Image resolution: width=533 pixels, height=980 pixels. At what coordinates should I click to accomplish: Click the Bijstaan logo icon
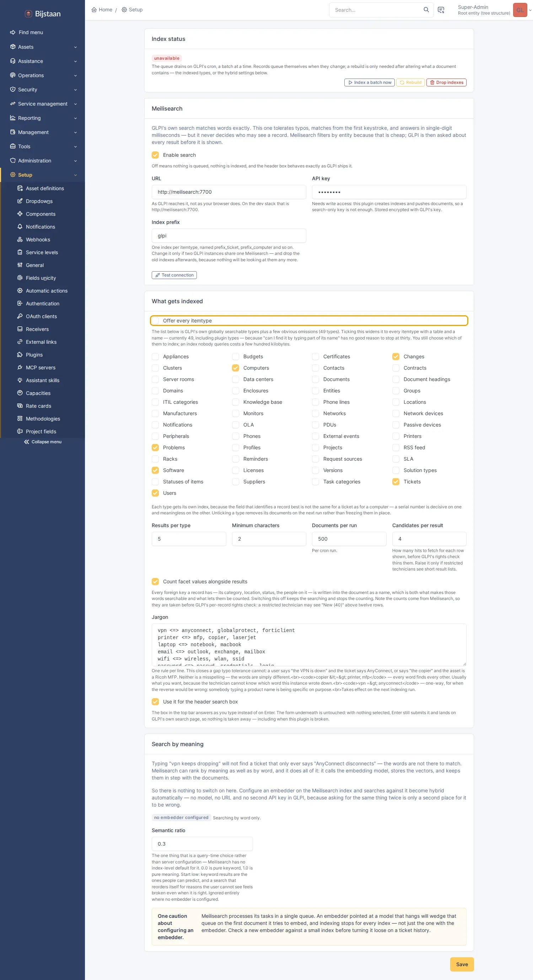pyautogui.click(x=28, y=14)
